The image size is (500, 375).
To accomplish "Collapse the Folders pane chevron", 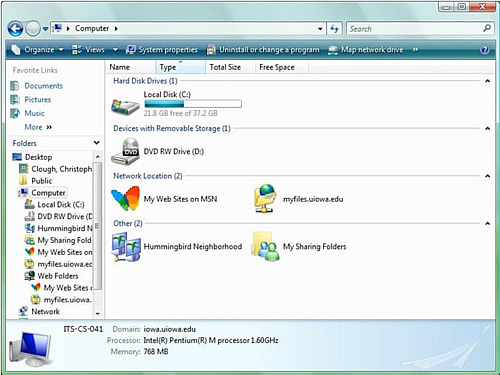I will pos(97,143).
